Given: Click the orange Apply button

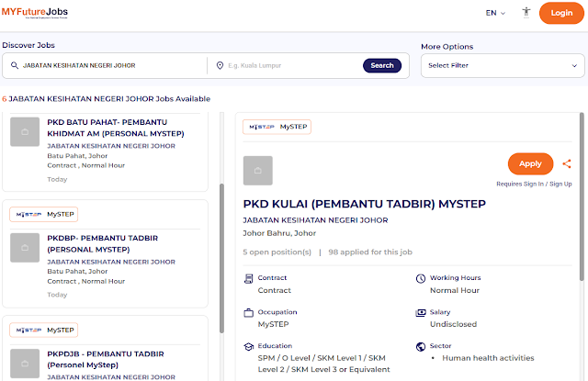Looking at the screenshot, I should pos(530,163).
